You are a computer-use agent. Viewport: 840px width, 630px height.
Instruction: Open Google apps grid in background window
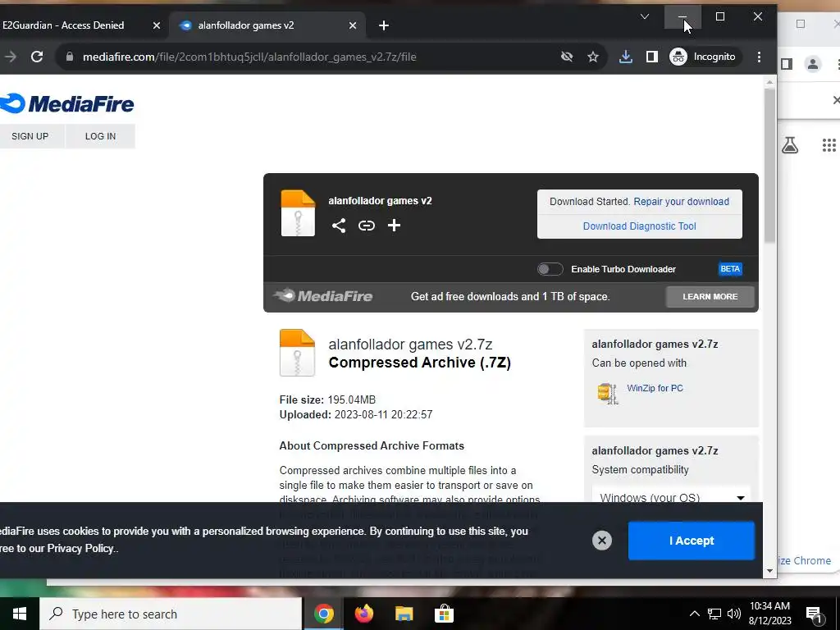[829, 145]
